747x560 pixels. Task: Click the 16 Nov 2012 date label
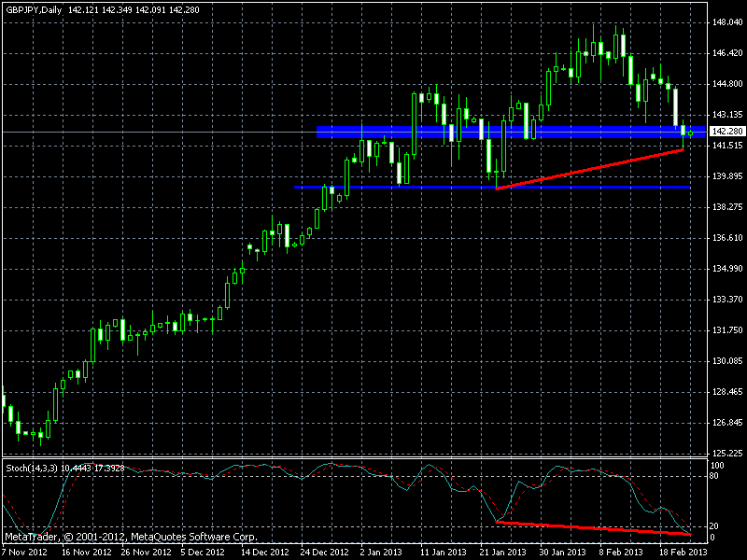pyautogui.click(x=86, y=553)
